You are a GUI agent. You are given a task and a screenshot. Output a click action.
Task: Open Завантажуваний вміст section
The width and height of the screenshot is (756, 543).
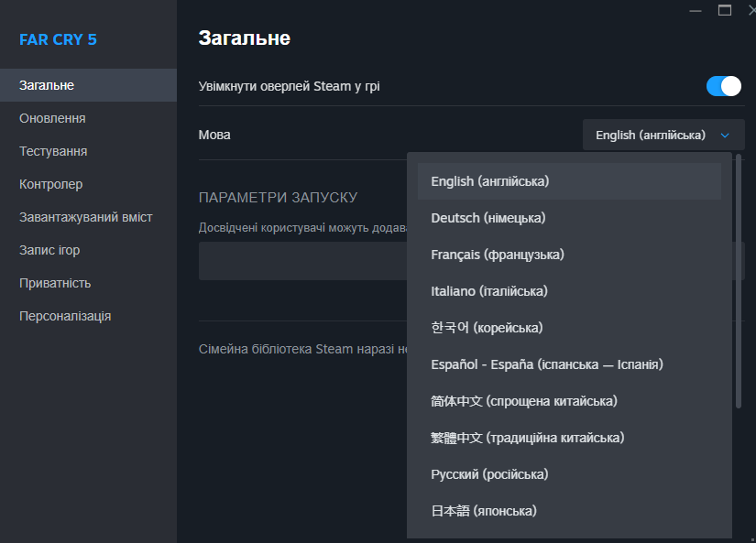click(x=88, y=217)
